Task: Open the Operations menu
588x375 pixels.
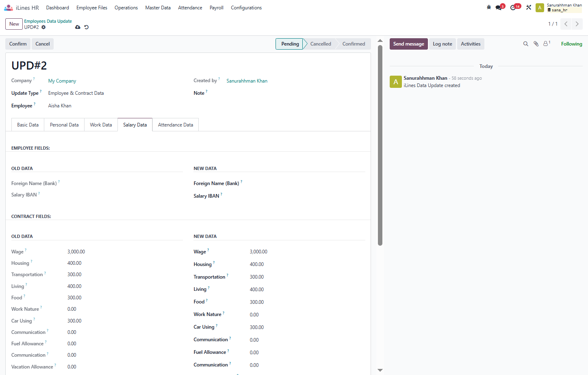Action: 126,8
